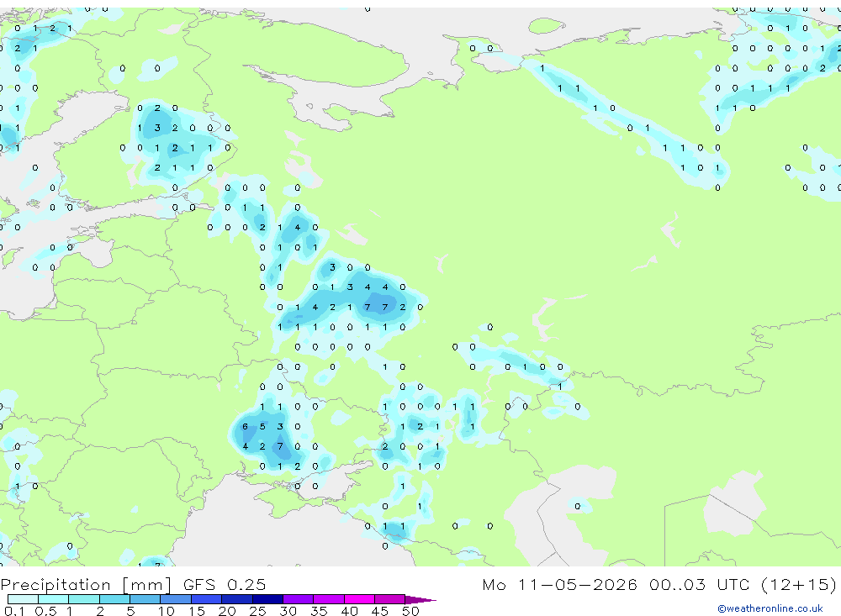Click the '0.1' legend scale label
The image size is (841, 616).
pos(14,611)
